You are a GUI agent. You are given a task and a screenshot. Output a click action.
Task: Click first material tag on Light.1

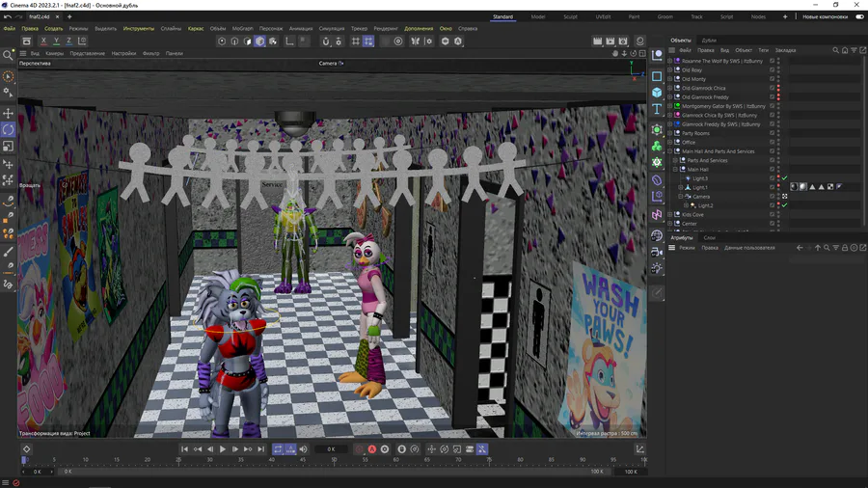[794, 187]
